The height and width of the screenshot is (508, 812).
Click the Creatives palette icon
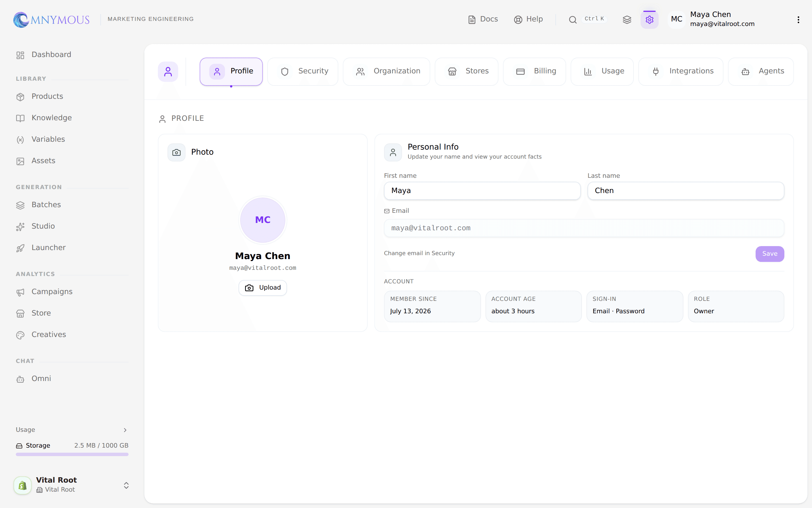[x=21, y=335]
